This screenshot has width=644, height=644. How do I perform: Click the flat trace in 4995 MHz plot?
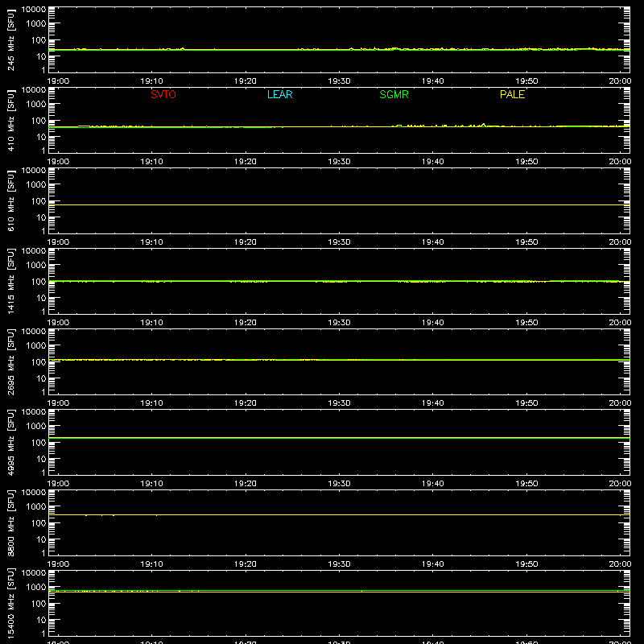click(339, 438)
